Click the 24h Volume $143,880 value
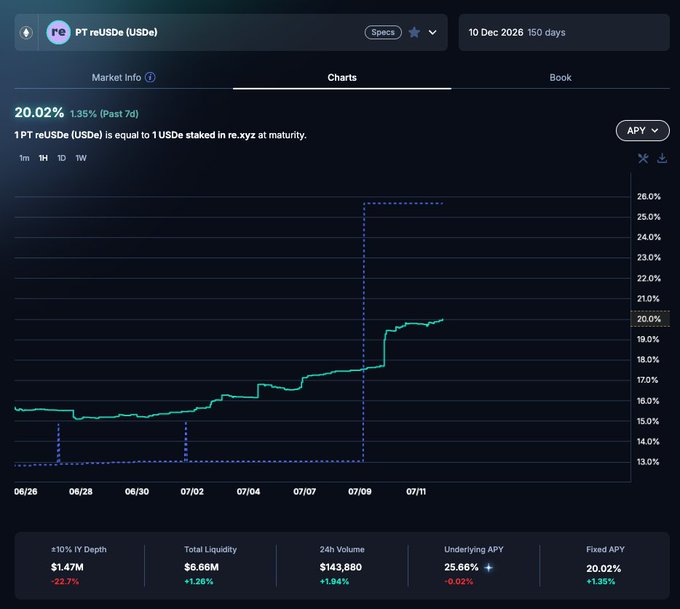The height and width of the screenshot is (609, 680). click(x=340, y=567)
